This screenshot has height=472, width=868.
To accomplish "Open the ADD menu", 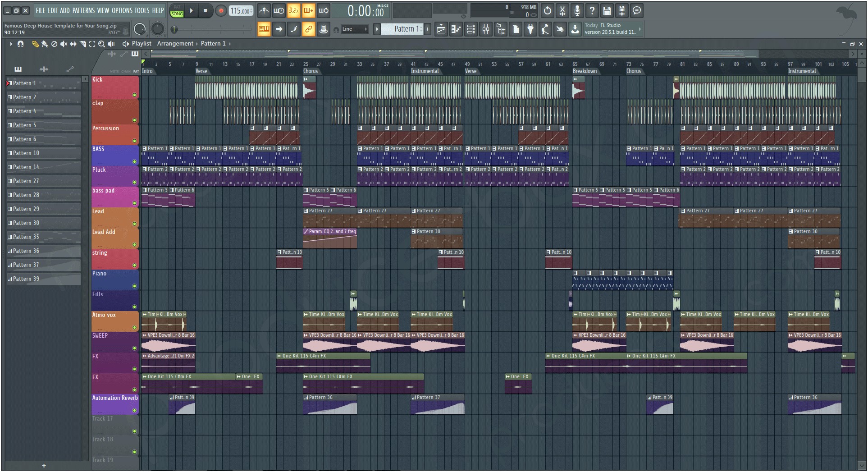I will pos(65,10).
